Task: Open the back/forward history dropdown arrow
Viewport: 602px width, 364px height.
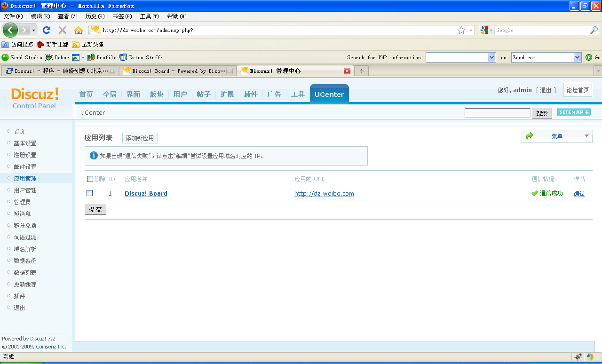Action: (34, 31)
